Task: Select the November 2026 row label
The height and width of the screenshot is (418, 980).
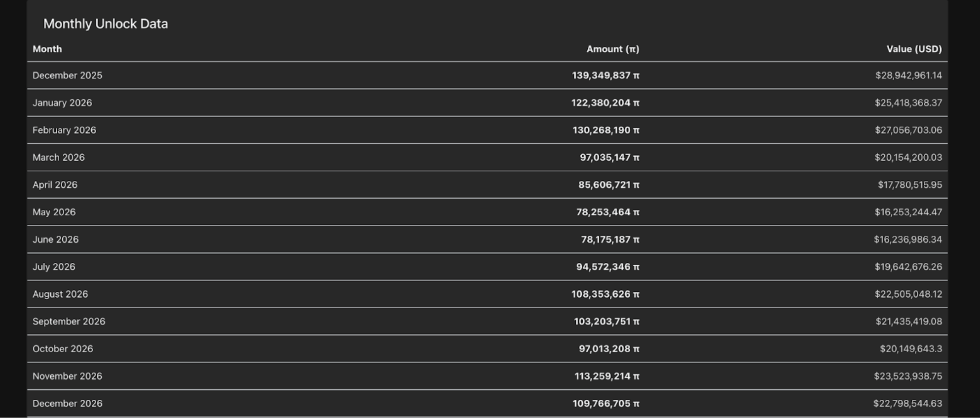Action: tap(68, 376)
